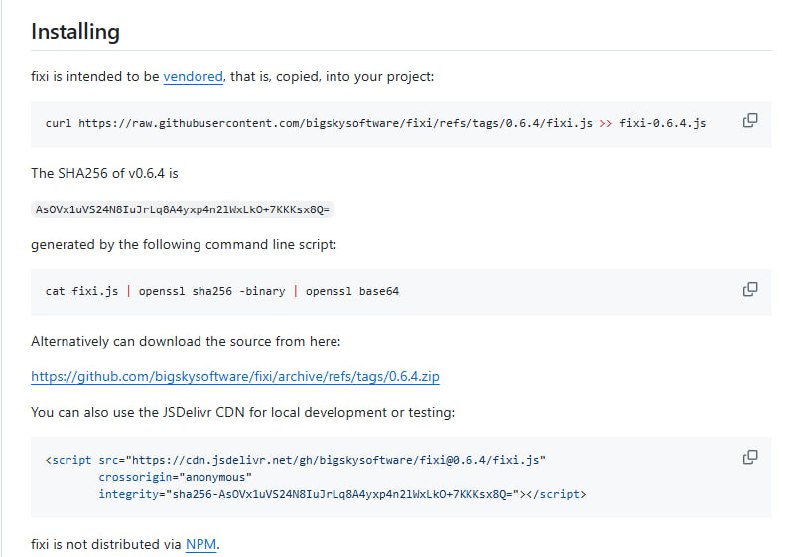Image resolution: width=800 pixels, height=557 pixels.
Task: Click the Installing section heading
Action: click(75, 32)
